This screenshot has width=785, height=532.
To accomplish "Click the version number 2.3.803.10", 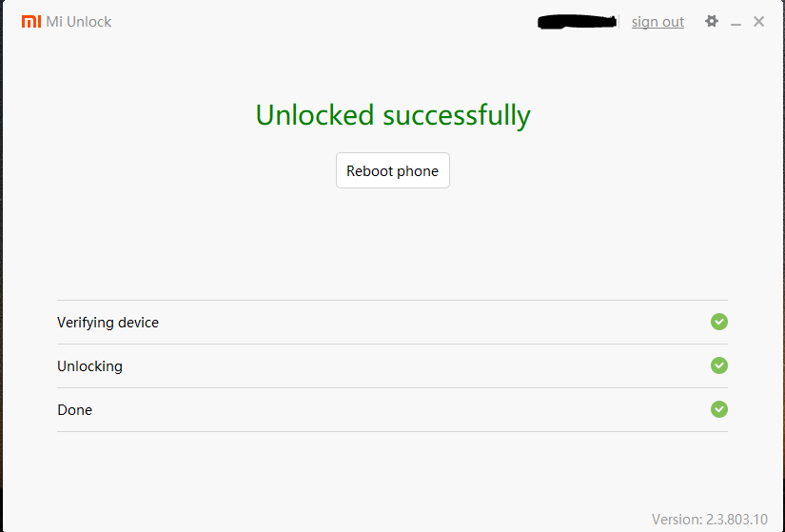I will [736, 519].
